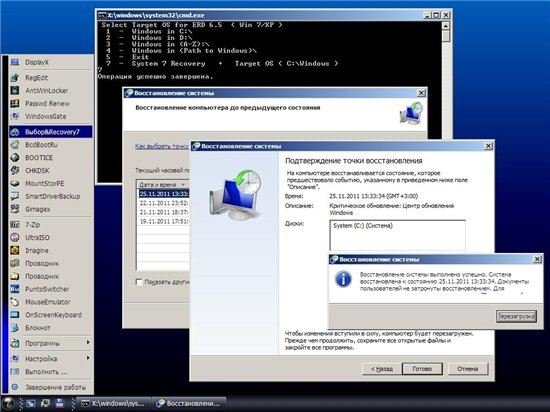Open DisplayX icon in start menu

click(x=15, y=62)
